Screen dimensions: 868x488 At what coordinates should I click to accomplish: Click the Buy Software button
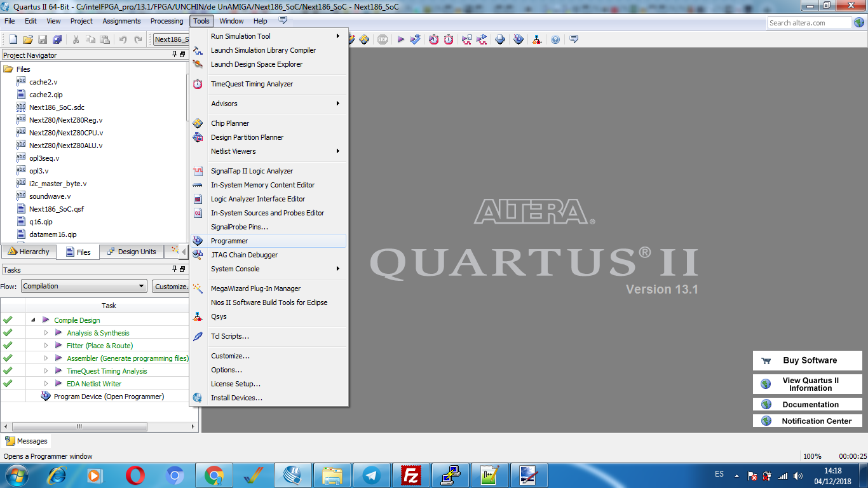click(807, 360)
